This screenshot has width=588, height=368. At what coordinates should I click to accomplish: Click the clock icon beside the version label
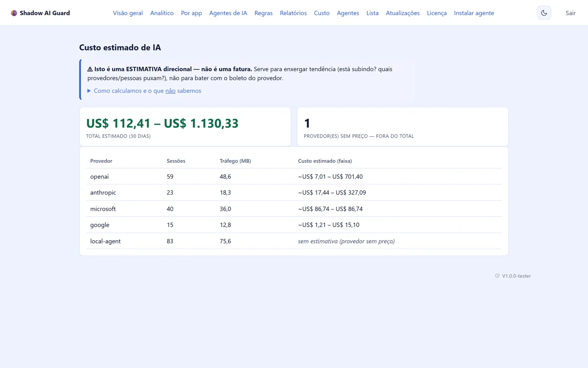pos(497,276)
